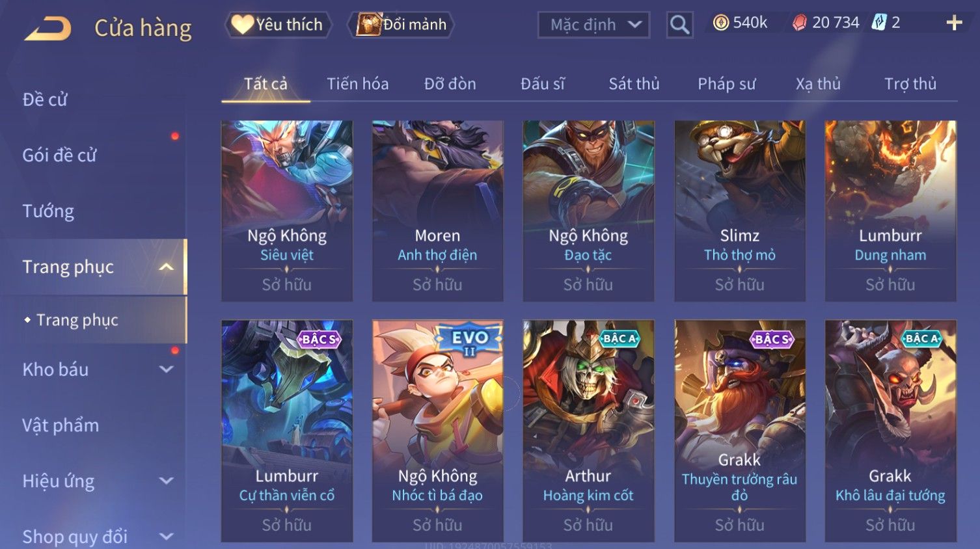This screenshot has width=980, height=549.
Task: Open the Mặc định sort dropdown
Action: coord(593,25)
